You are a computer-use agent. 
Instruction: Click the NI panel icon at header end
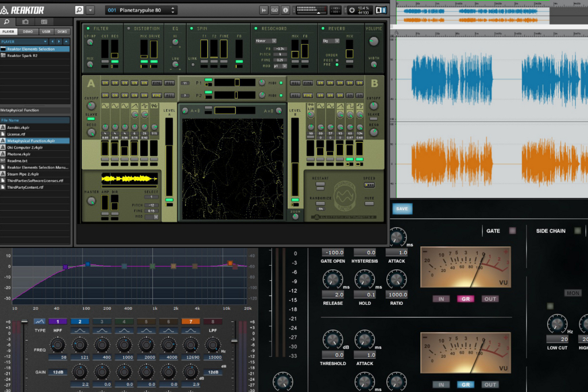point(381,10)
